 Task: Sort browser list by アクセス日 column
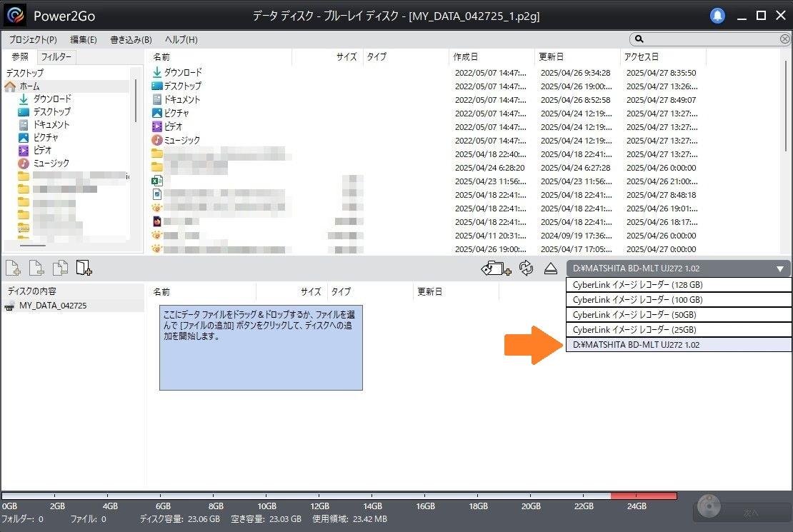(x=642, y=56)
